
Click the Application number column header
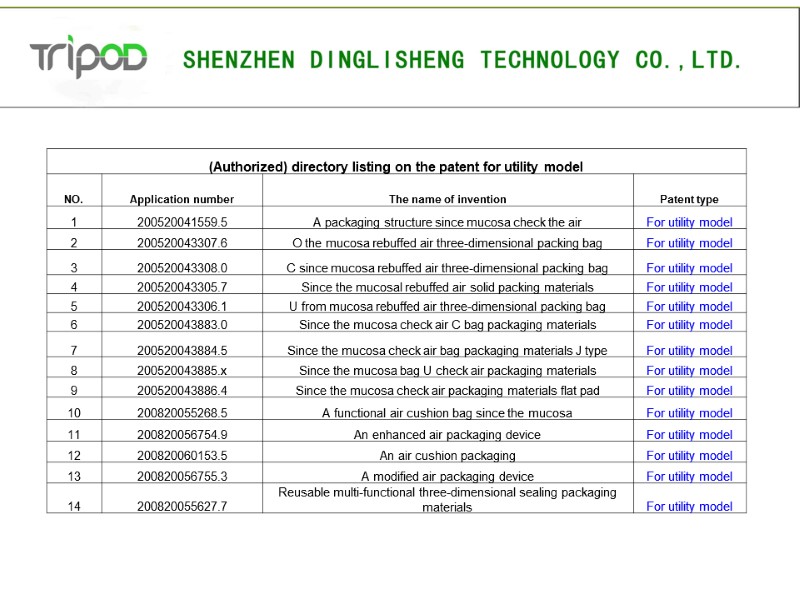tap(182, 199)
